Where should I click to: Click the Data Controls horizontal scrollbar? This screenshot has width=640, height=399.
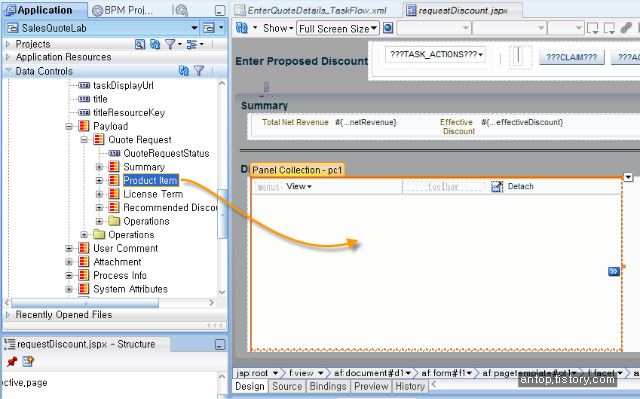click(85, 303)
